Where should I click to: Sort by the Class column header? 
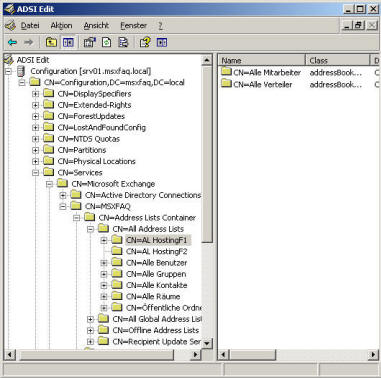point(338,60)
